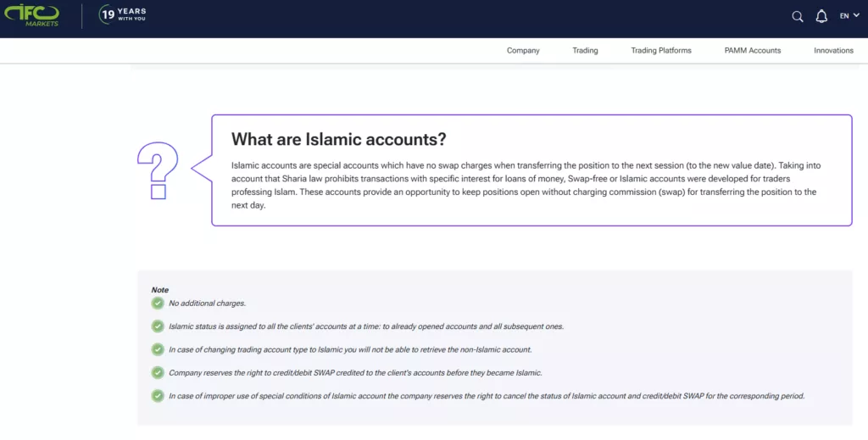Click the paragraph about Islamic swap-free accounts
868x440 pixels.
526,186
